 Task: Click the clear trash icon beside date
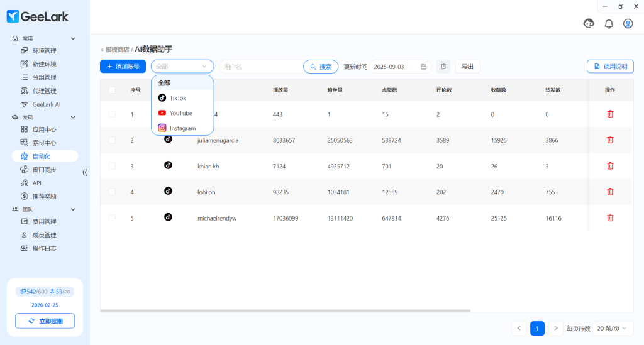click(443, 67)
